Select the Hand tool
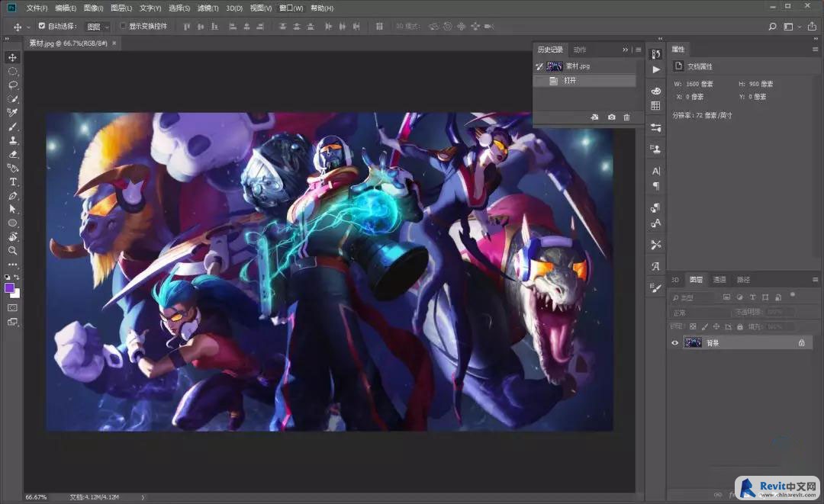The height and width of the screenshot is (504, 824). point(13,237)
